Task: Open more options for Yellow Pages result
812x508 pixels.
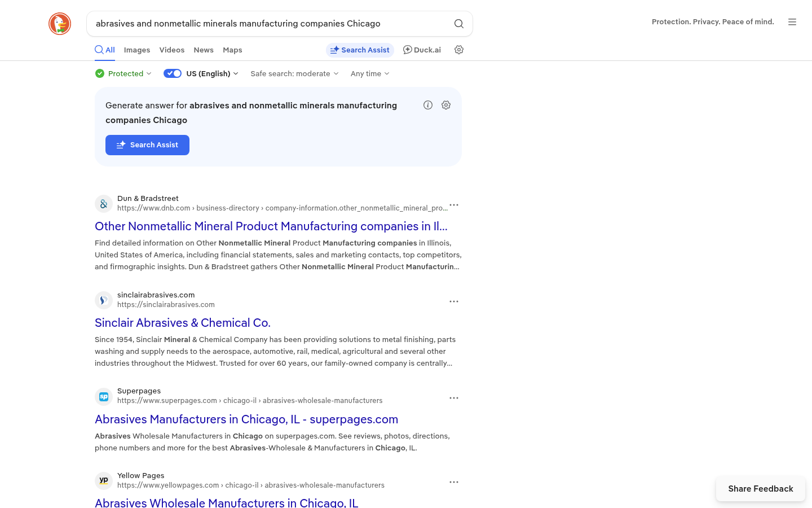Action: 454,482
